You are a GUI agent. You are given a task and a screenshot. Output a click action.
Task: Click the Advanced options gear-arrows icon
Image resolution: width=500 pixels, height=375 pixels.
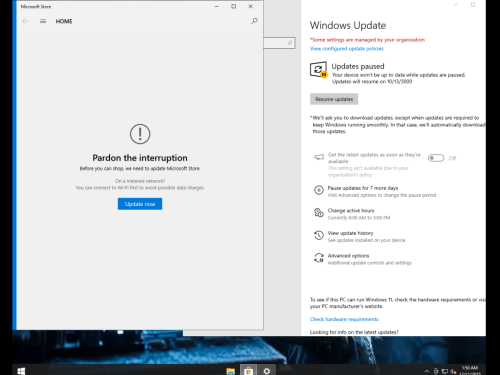tap(319, 258)
